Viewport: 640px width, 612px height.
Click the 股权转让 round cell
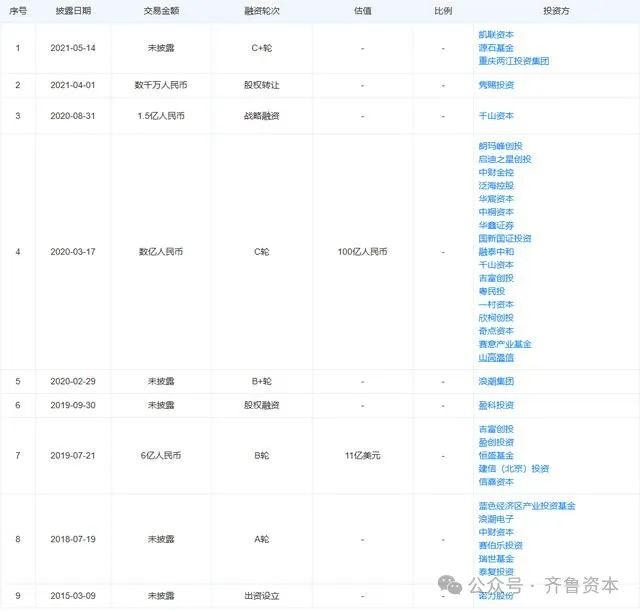262,85
